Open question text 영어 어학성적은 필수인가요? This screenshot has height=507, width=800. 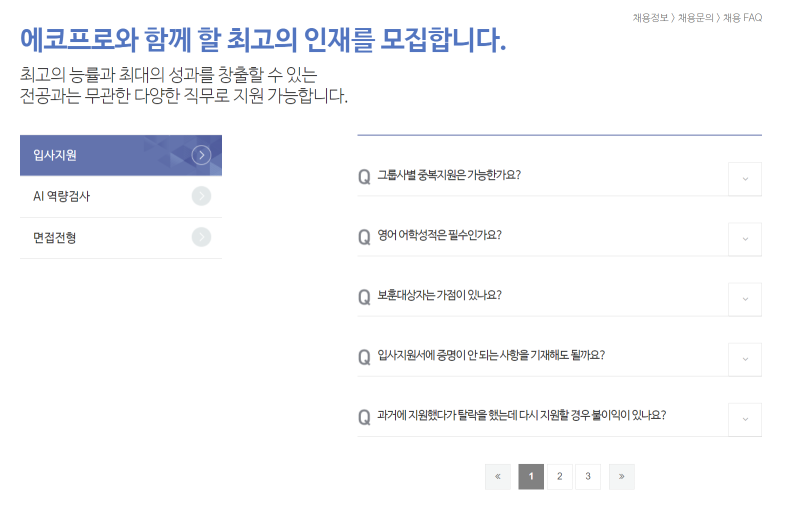click(x=439, y=236)
